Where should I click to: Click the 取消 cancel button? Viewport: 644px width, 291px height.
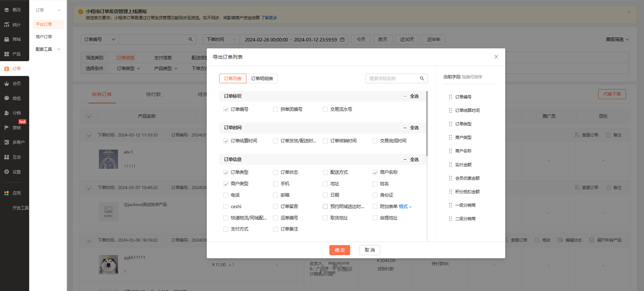click(370, 250)
